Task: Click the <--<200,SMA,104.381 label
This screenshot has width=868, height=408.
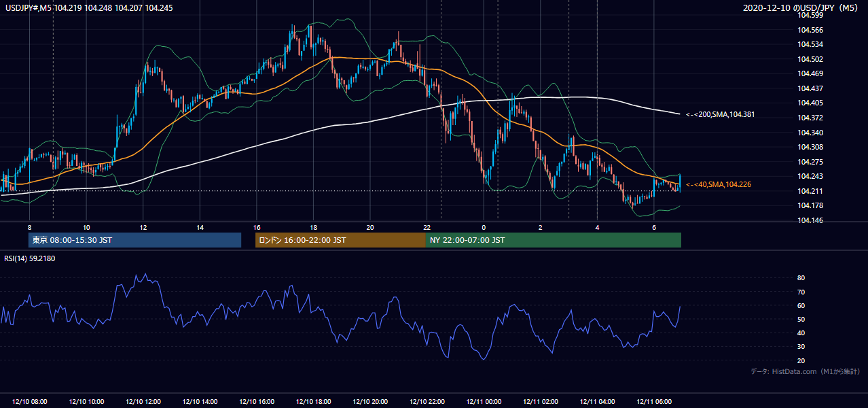Action: click(x=722, y=114)
